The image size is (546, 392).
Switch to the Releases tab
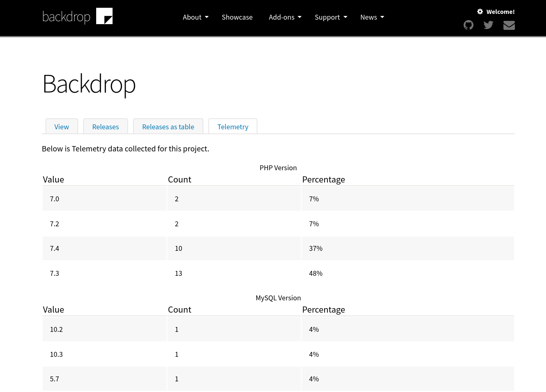point(106,126)
